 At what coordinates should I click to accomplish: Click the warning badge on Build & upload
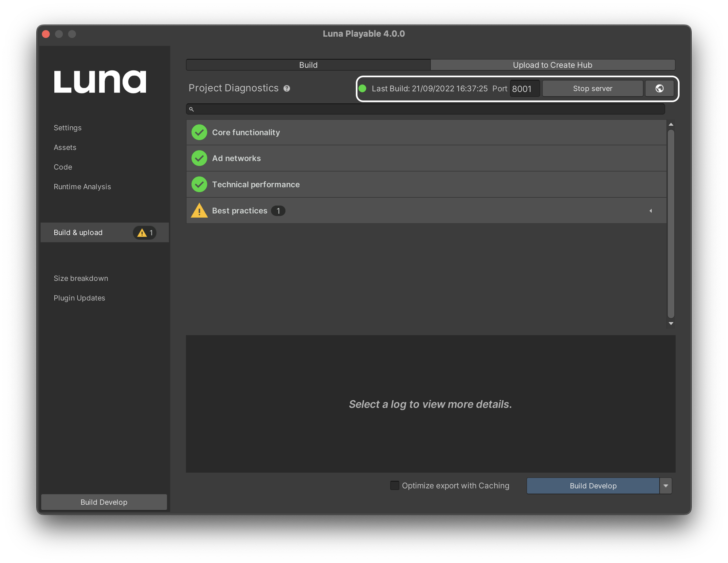click(x=145, y=233)
